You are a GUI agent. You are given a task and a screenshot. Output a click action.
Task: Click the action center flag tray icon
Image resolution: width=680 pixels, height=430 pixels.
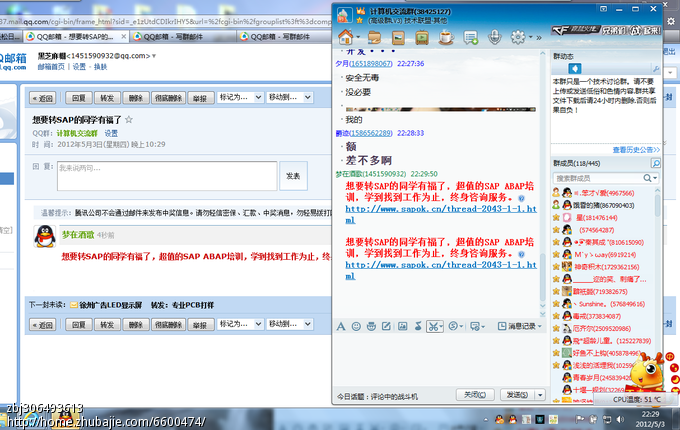click(x=579, y=419)
